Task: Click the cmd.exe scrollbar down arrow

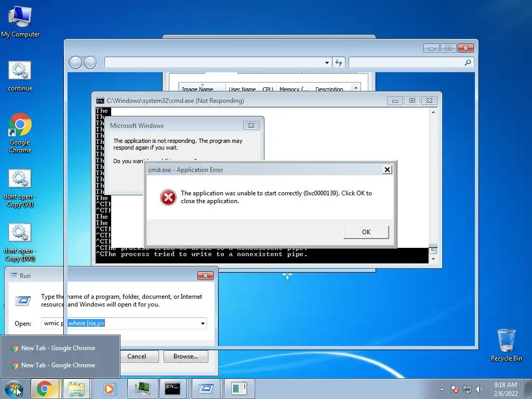Action: (x=433, y=259)
